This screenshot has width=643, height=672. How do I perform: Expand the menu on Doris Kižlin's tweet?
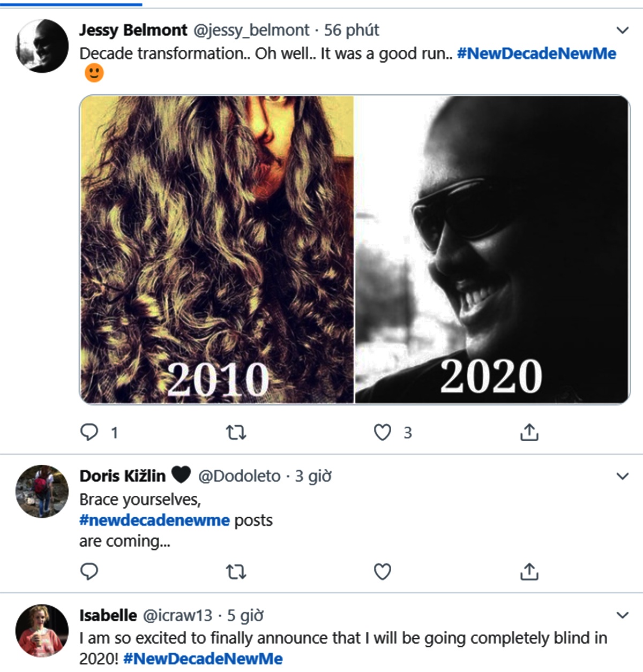tap(622, 476)
